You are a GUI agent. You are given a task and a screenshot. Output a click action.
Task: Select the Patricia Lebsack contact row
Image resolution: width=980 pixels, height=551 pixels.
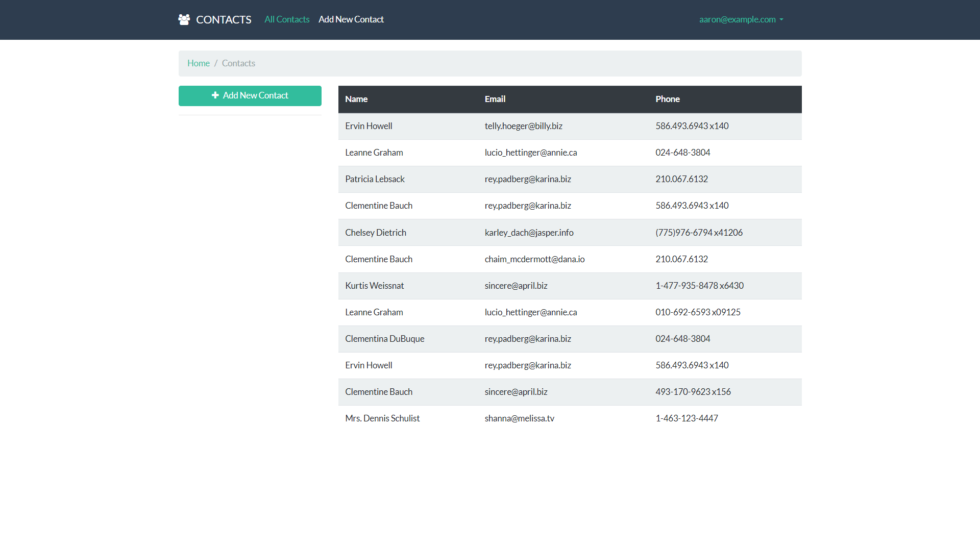pos(375,179)
